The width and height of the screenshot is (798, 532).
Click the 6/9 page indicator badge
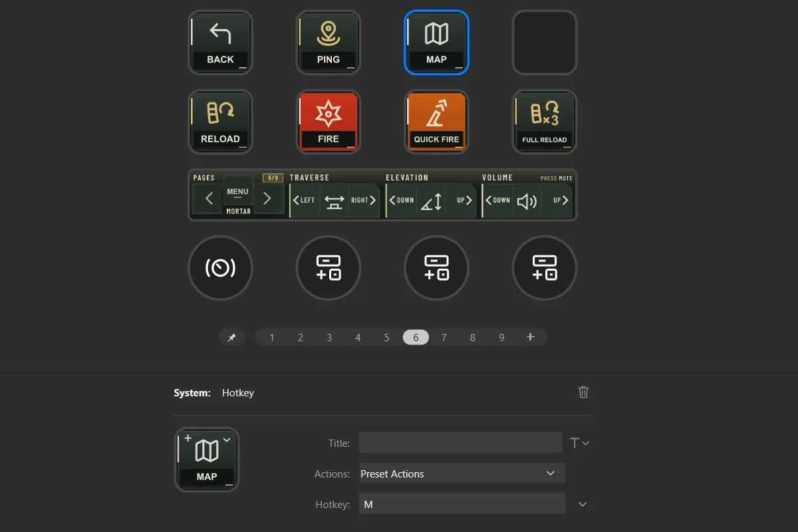point(273,178)
